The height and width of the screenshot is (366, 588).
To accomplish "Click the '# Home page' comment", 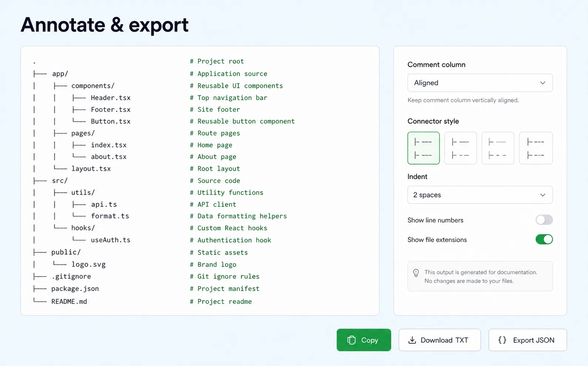I will (211, 145).
